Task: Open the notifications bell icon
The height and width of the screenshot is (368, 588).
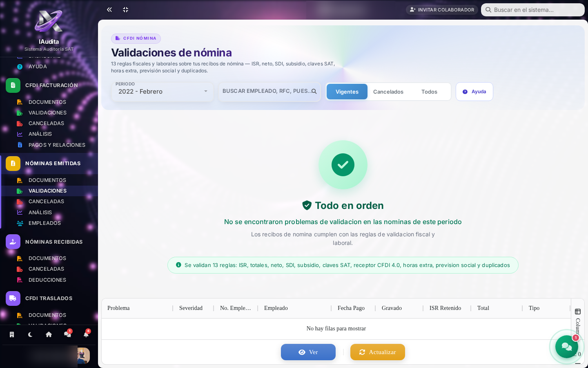Action: [86, 334]
